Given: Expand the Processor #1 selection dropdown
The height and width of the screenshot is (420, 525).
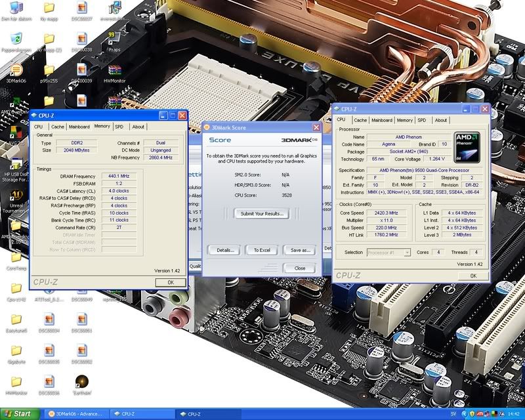Looking at the screenshot, I should pyautogui.click(x=407, y=252).
